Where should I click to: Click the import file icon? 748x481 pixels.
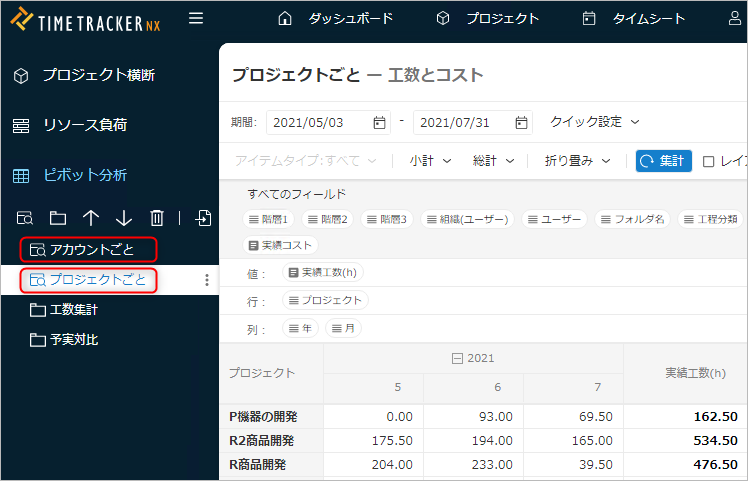click(x=204, y=218)
